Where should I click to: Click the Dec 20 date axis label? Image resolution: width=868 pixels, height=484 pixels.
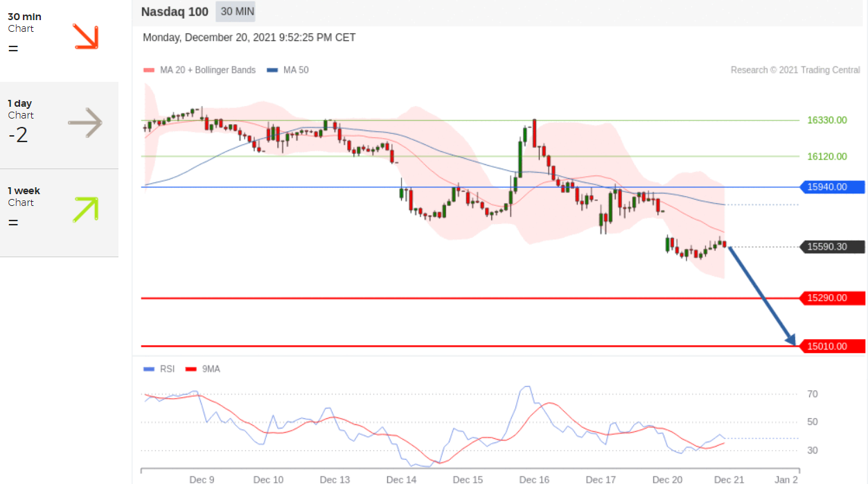(x=667, y=479)
